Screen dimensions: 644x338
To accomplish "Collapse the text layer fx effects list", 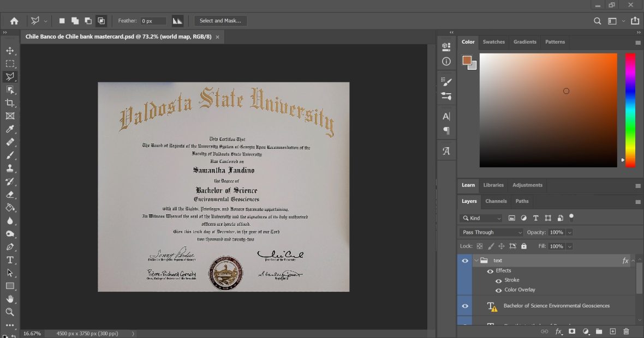I will 633,261.
